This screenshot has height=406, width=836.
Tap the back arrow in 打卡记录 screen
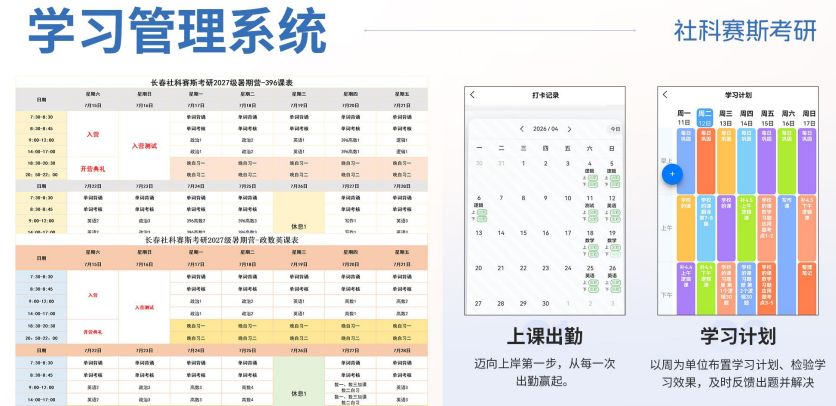pos(472,95)
